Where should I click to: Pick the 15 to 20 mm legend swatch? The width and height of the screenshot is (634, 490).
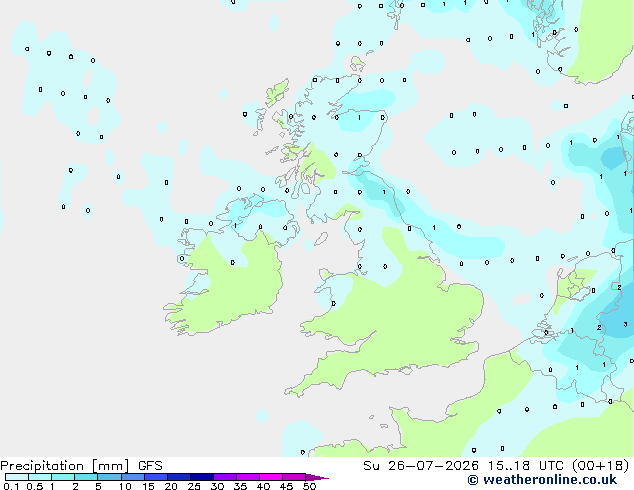[156, 477]
